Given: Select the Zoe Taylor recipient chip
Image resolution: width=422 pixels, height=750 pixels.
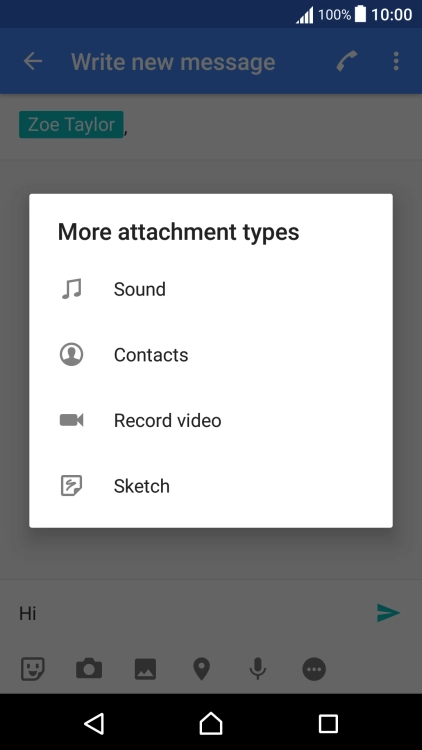Looking at the screenshot, I should click(71, 125).
